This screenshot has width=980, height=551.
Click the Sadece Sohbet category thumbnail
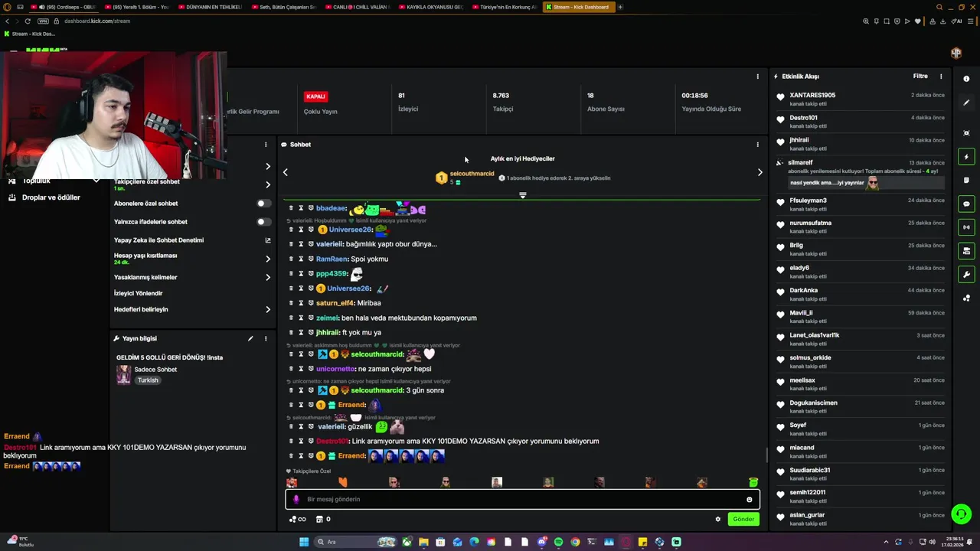tap(123, 375)
